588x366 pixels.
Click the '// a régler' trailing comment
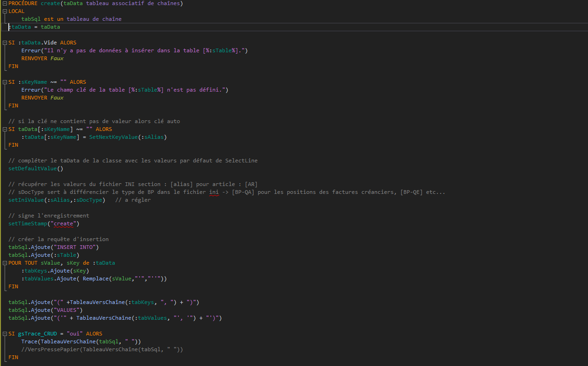[133, 200]
